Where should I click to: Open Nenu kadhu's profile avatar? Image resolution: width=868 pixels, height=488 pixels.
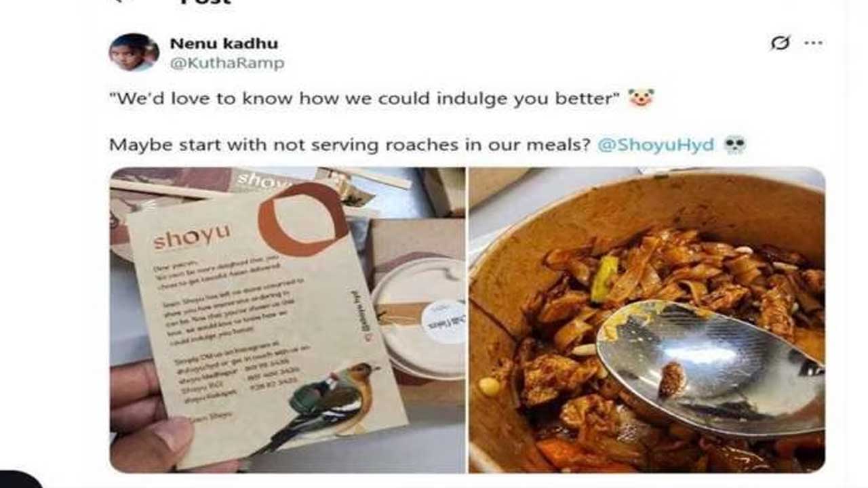click(x=134, y=52)
